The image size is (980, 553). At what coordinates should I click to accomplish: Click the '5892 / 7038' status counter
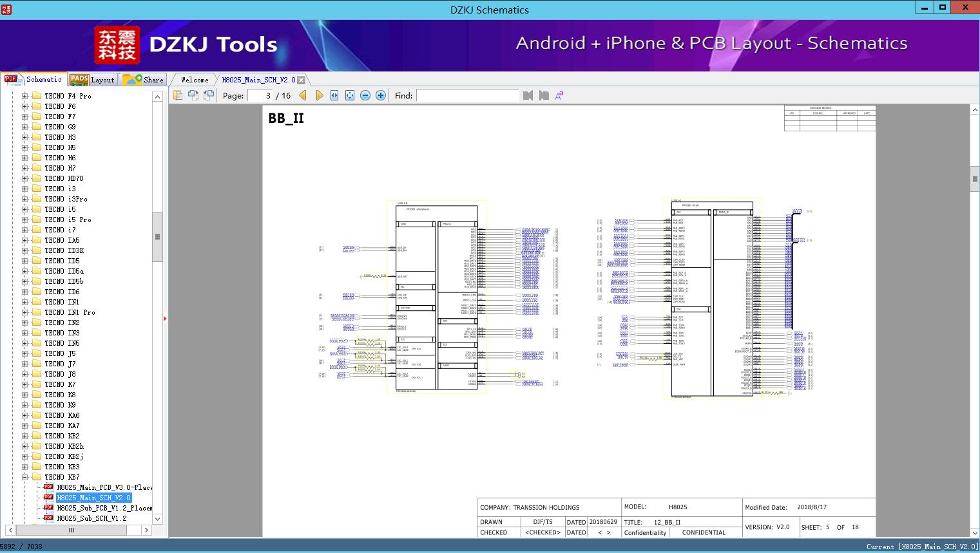21,547
